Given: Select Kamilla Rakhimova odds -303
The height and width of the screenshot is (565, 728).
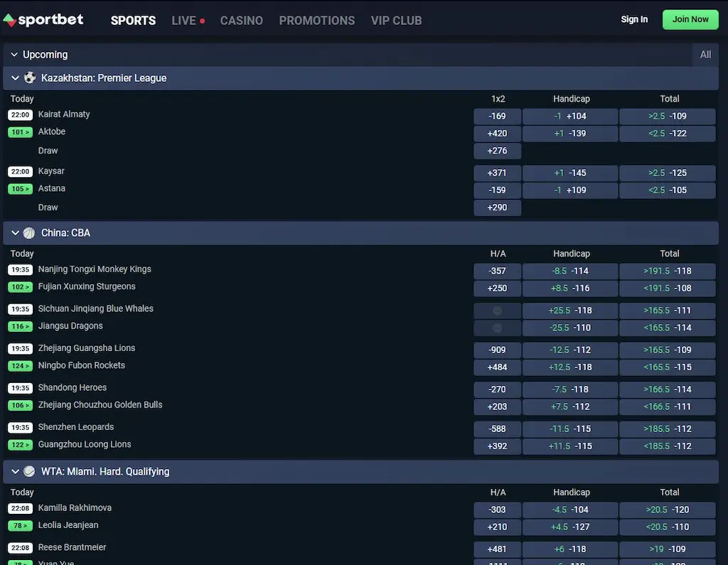Looking at the screenshot, I should click(x=497, y=510).
